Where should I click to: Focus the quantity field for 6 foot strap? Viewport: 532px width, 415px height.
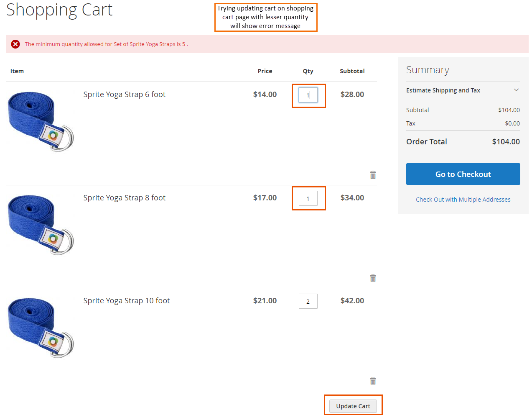(x=308, y=95)
